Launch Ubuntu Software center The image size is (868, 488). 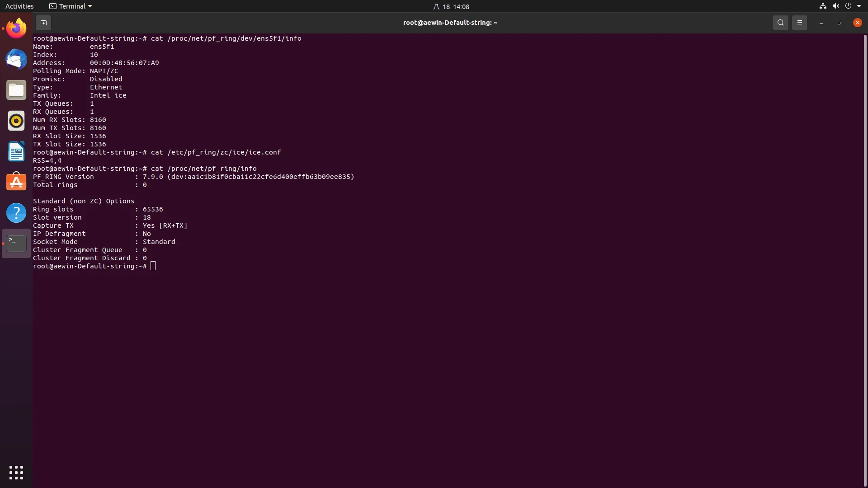[x=16, y=182]
